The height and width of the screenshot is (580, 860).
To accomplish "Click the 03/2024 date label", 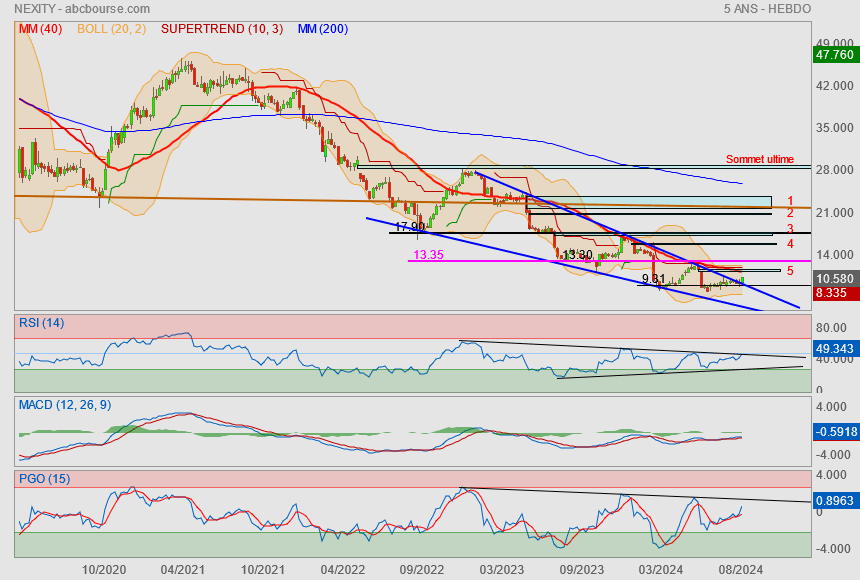I will (x=661, y=570).
